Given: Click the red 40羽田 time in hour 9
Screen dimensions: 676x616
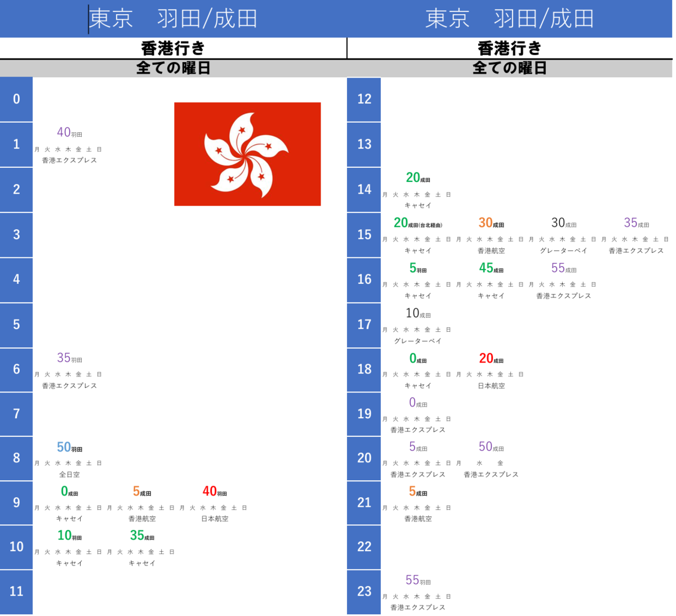Looking at the screenshot, I should tap(215, 492).
